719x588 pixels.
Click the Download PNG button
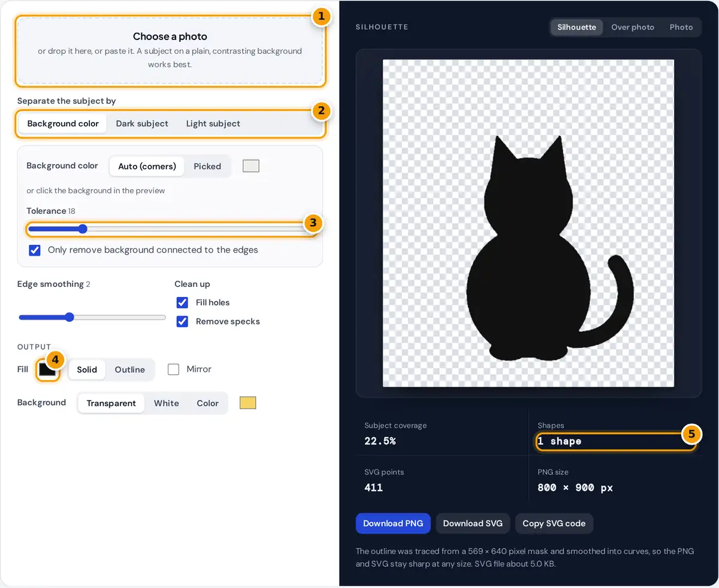pos(393,523)
